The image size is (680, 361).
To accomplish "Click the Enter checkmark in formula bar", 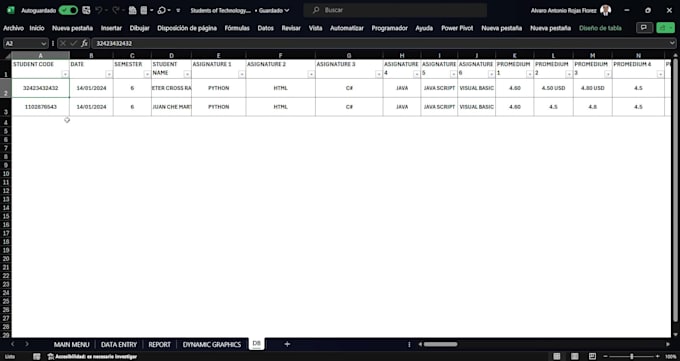I will click(x=73, y=43).
